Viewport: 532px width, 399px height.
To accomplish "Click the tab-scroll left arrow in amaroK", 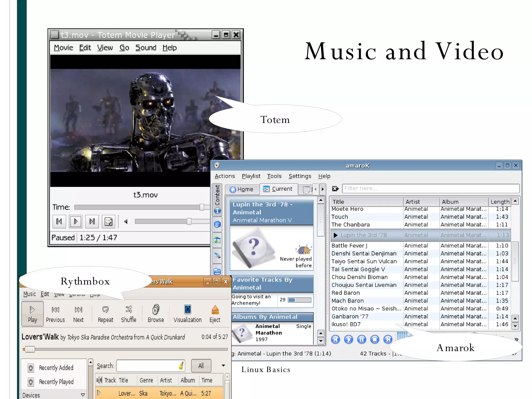I will pyautogui.click(x=316, y=189).
